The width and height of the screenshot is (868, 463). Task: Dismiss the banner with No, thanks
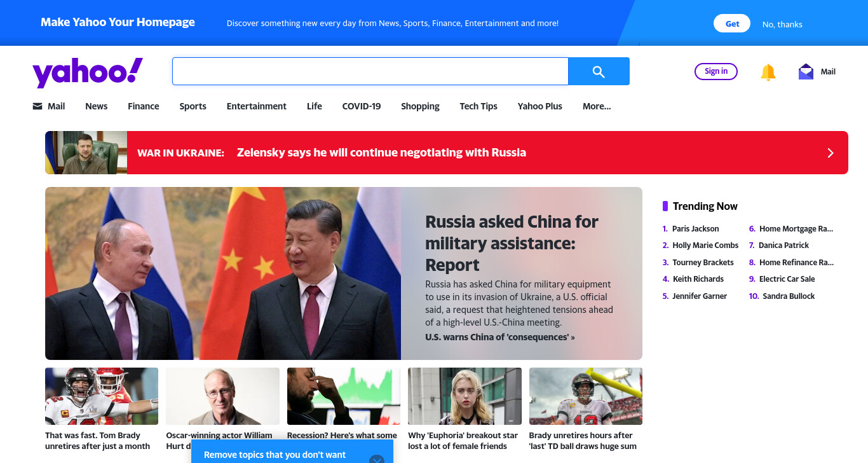tap(782, 24)
